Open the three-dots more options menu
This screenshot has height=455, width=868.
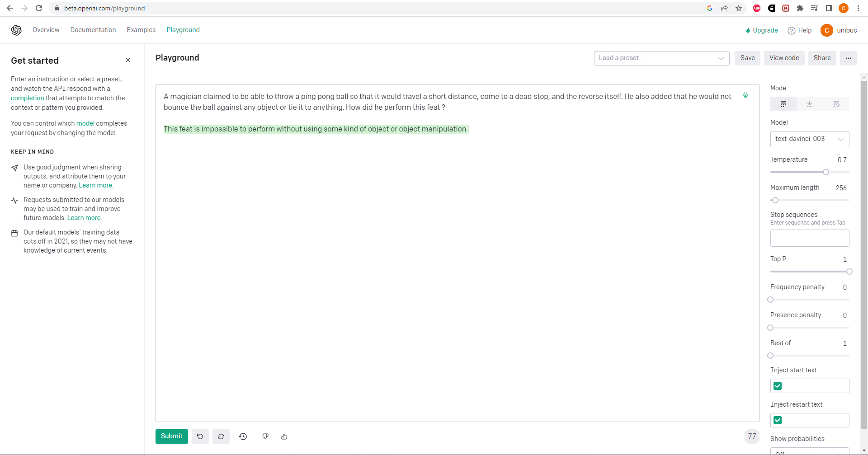pyautogui.click(x=848, y=58)
